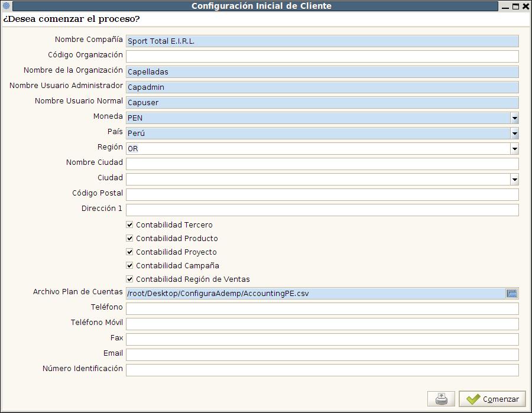
Task: Click the Email input field
Action: pyautogui.click(x=322, y=355)
